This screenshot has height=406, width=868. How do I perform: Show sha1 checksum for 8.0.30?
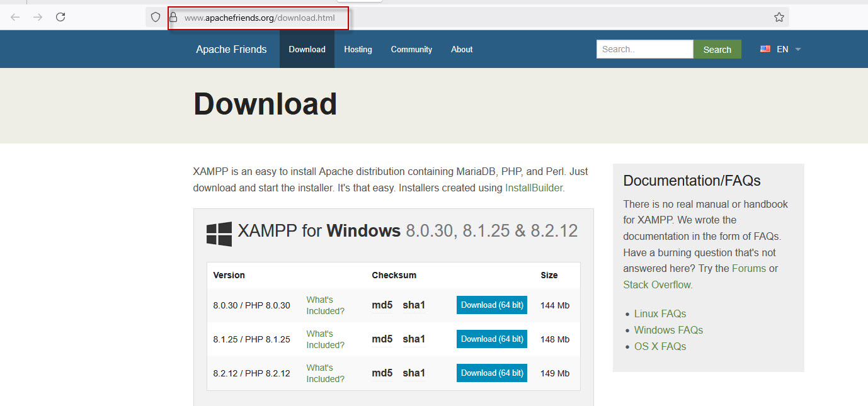[x=414, y=305]
